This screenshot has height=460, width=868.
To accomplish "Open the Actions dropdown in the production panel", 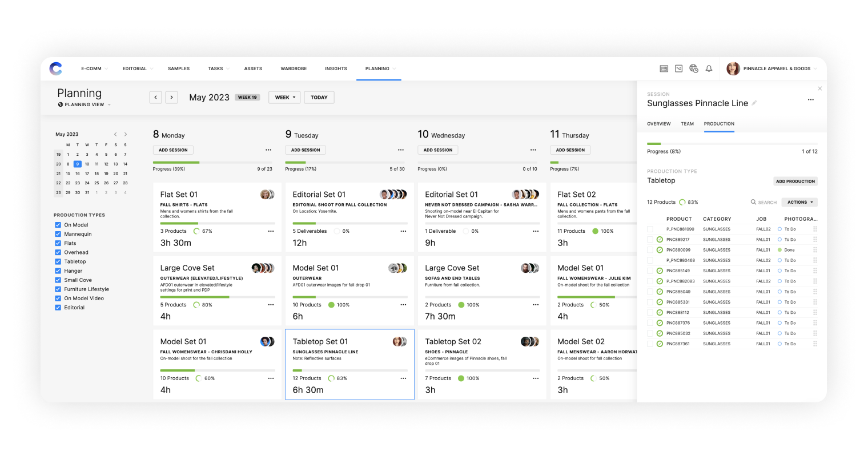I will (x=799, y=202).
